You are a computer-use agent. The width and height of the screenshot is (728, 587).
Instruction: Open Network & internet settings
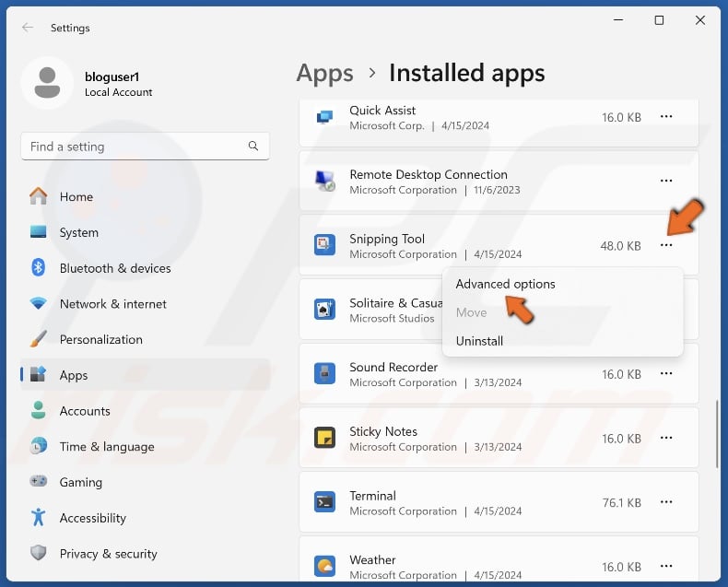[x=146, y=304]
